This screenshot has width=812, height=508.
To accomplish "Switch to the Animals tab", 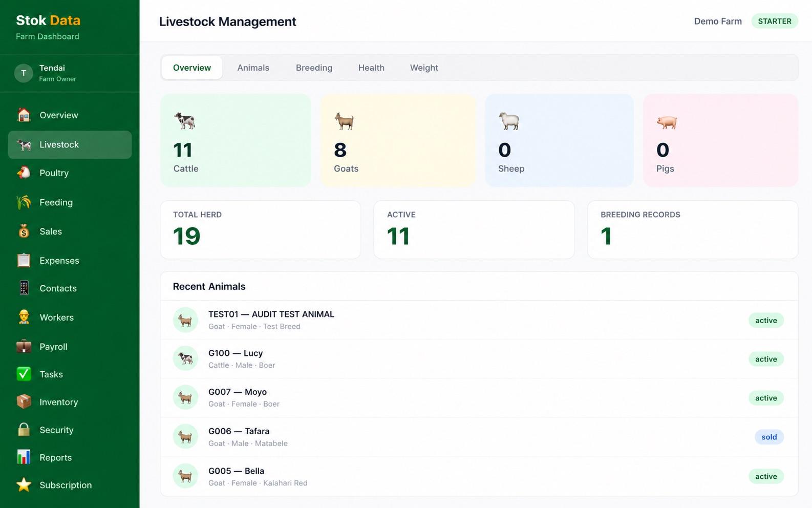I will click(x=253, y=68).
